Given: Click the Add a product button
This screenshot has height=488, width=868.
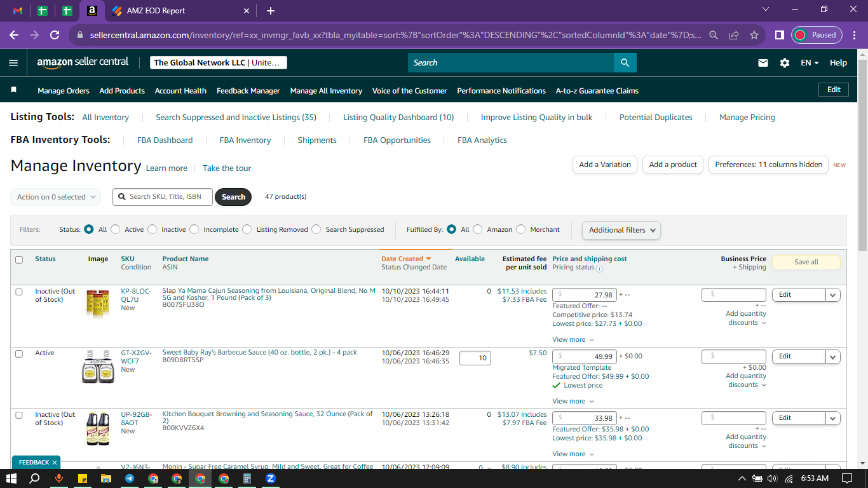Looking at the screenshot, I should click(x=674, y=165).
